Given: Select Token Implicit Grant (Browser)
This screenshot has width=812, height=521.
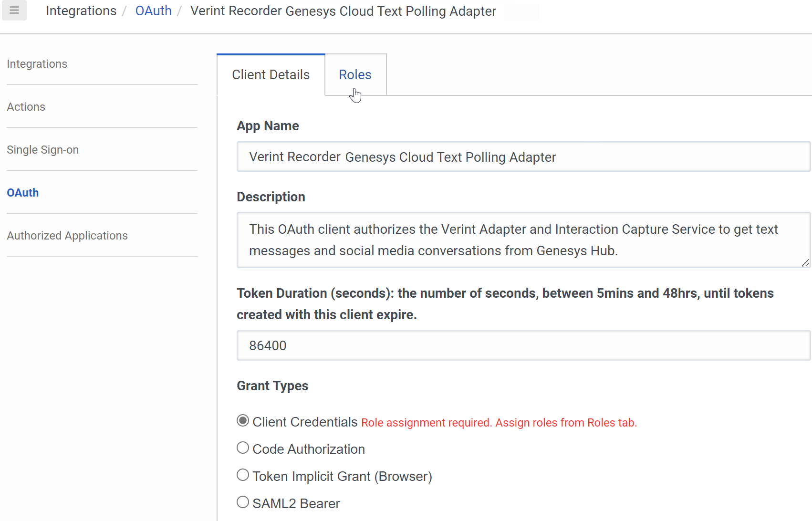Looking at the screenshot, I should pos(242,475).
